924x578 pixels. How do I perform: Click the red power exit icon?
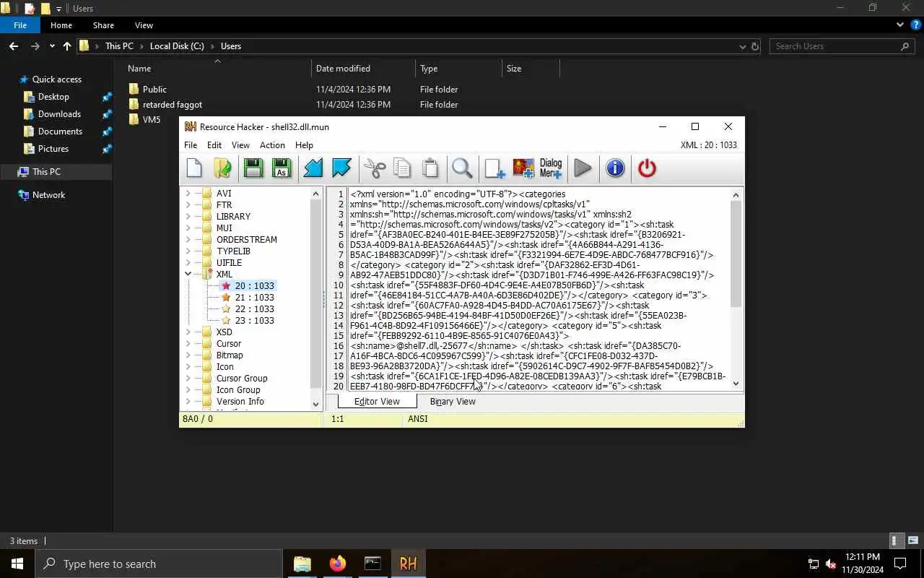[x=647, y=168]
